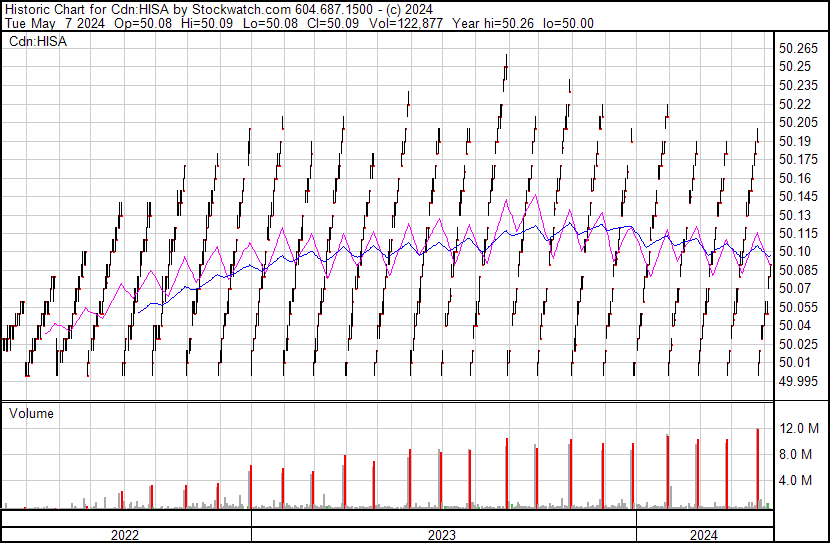
Task: Click the tallest red volume bar in 2024
Action: tap(758, 468)
